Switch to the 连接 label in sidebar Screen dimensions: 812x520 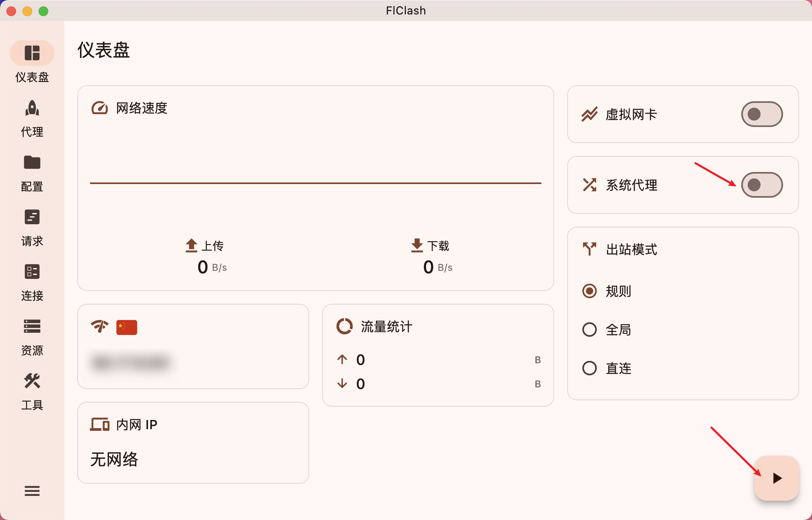pyautogui.click(x=32, y=296)
